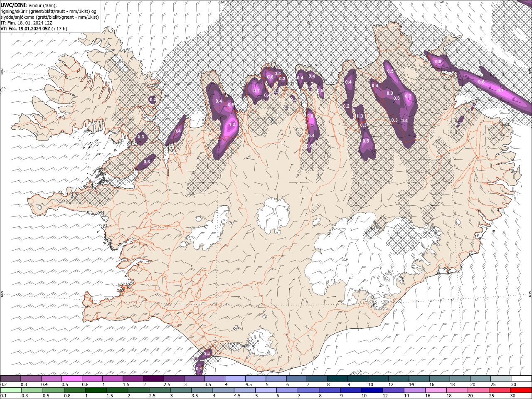This screenshot has height=399, width=532.
Task: Pick the pale mint swatch above the 0.1 label
Action: click(x=10, y=390)
